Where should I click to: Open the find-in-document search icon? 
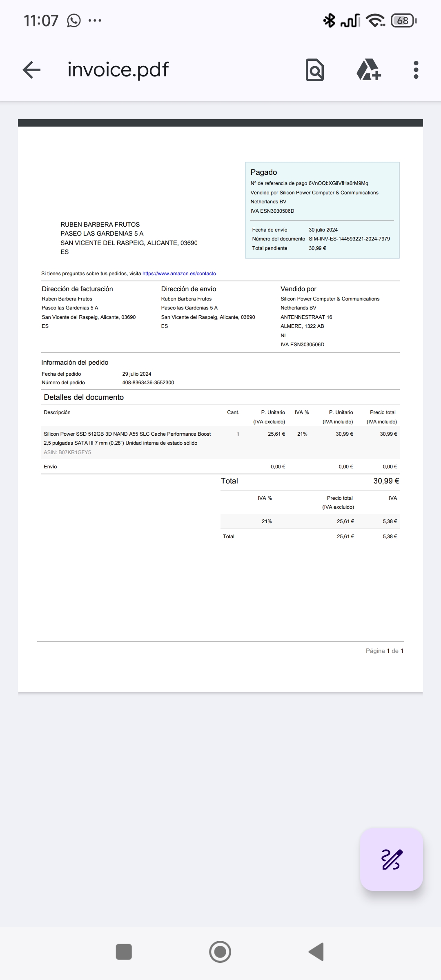click(x=314, y=70)
